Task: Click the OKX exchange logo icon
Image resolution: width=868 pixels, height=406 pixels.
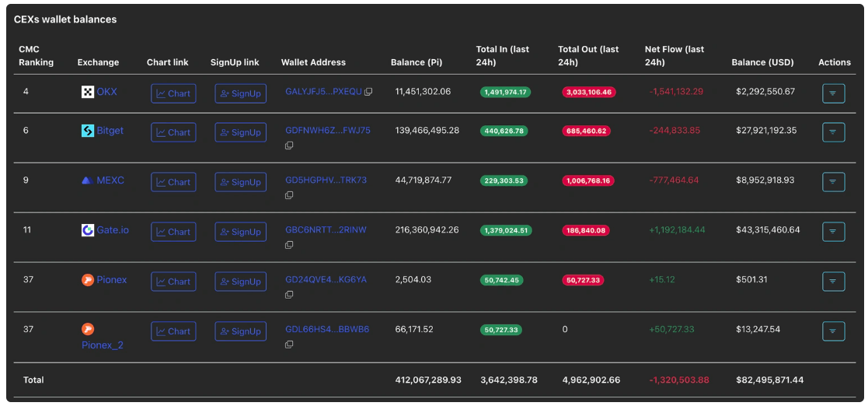Action: [88, 92]
